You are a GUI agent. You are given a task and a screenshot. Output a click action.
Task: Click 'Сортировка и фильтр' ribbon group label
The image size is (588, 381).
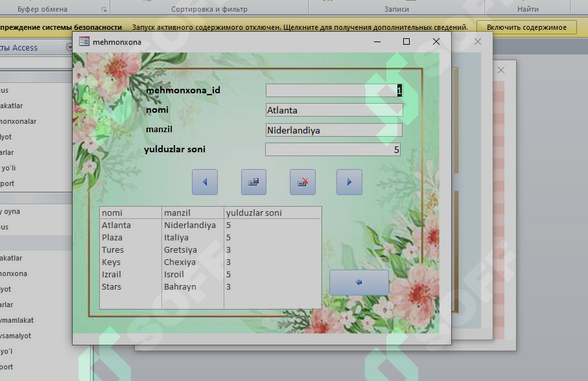[209, 9]
